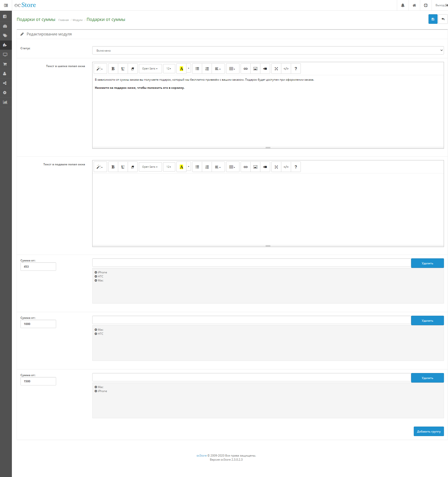Open notifications bell icon
The height and width of the screenshot is (477, 448).
(403, 5)
